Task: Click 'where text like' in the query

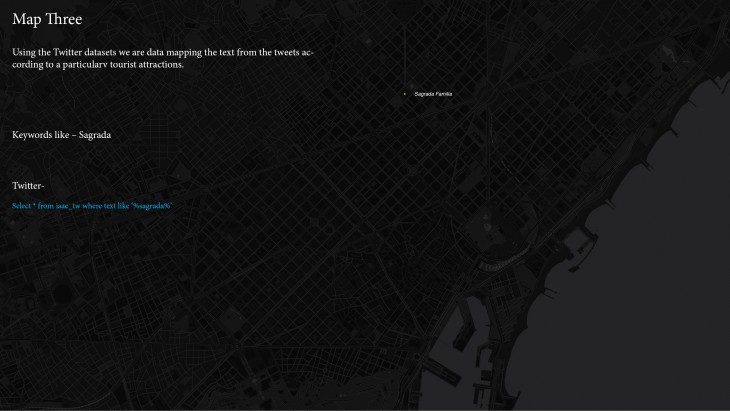Action: 105,205
